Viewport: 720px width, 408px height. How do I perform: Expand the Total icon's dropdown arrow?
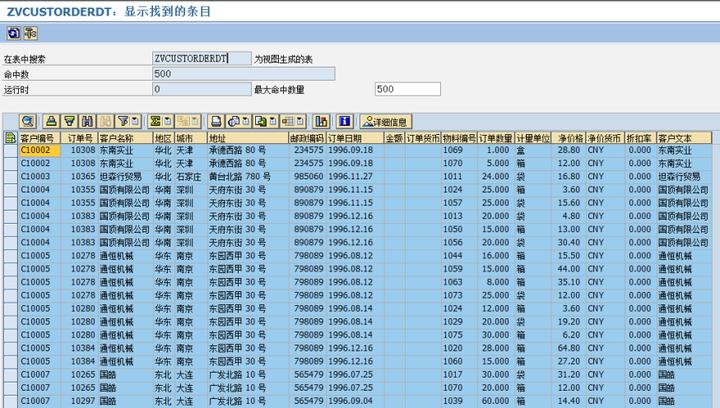coord(168,121)
